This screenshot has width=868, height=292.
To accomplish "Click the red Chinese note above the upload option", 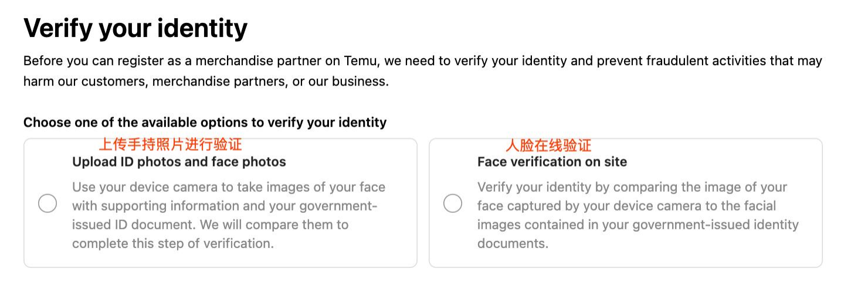I will point(171,144).
